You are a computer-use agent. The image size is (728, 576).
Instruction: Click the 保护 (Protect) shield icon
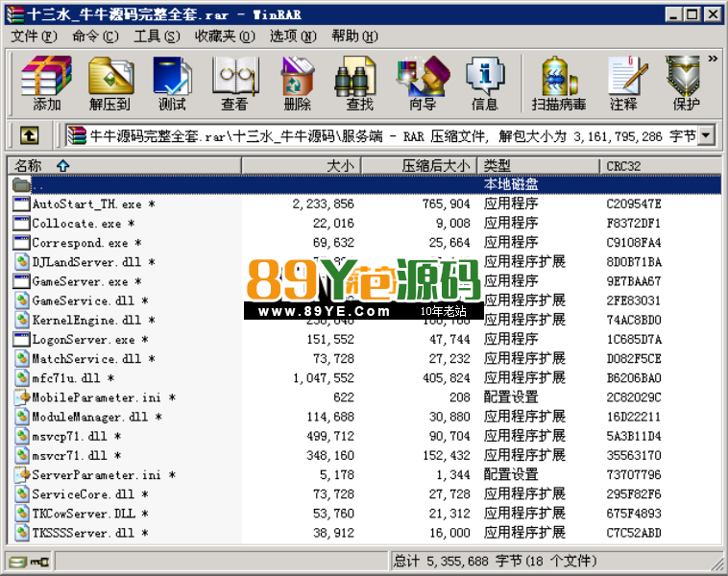(x=686, y=84)
